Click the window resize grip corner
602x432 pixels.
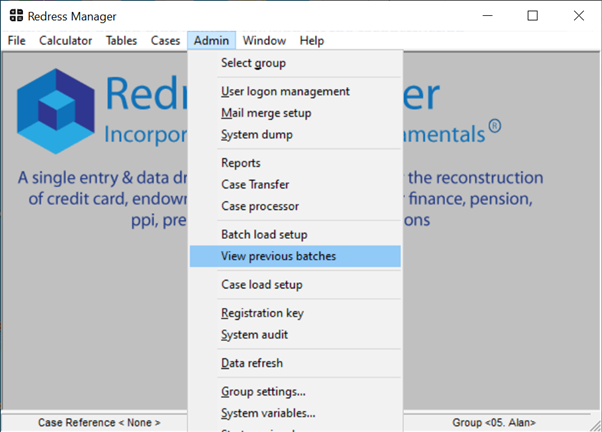pos(596,426)
